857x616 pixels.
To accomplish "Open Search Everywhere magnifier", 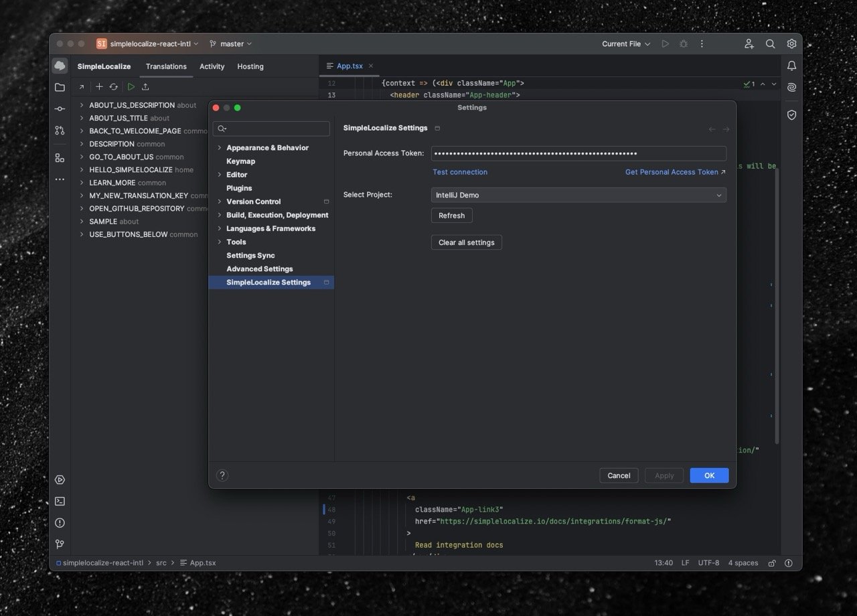I will click(x=771, y=44).
